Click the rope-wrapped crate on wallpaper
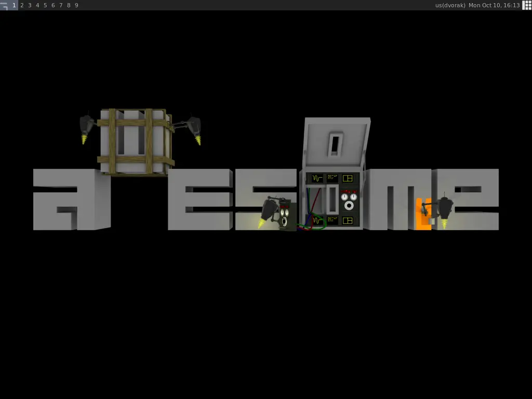Viewport: 532px width, 399px height. (135, 141)
